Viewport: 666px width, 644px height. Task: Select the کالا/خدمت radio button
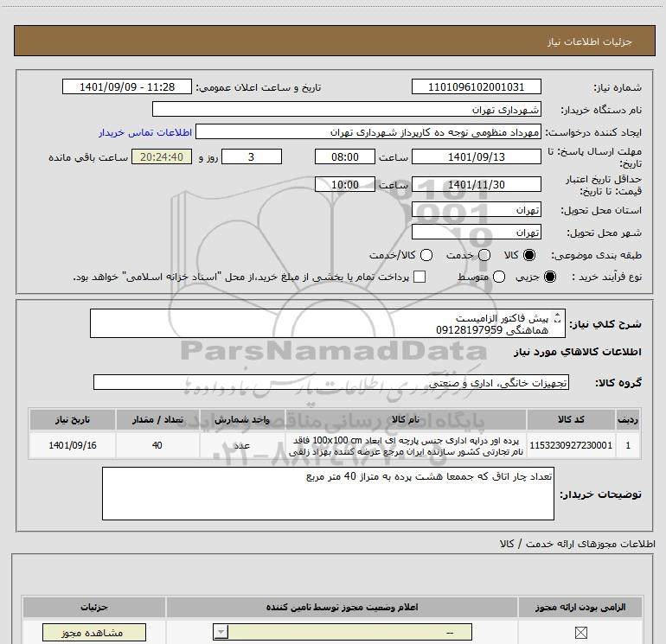click(x=426, y=255)
